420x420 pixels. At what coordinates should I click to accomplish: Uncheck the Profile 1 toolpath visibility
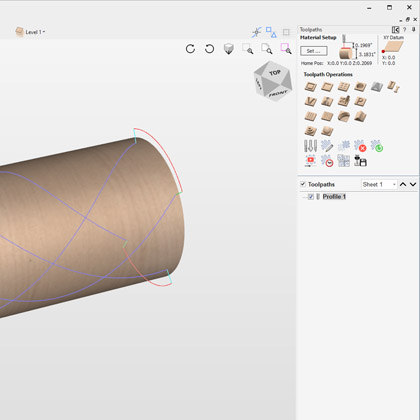click(x=311, y=197)
